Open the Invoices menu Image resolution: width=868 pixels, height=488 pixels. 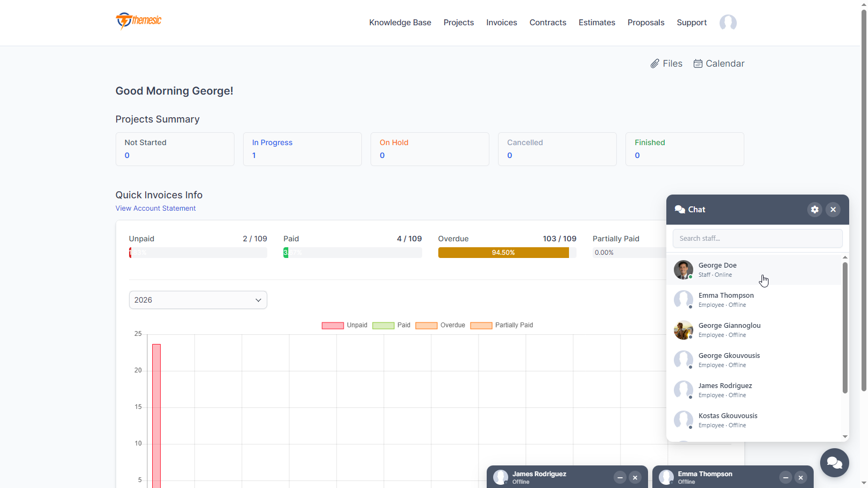tap(501, 23)
